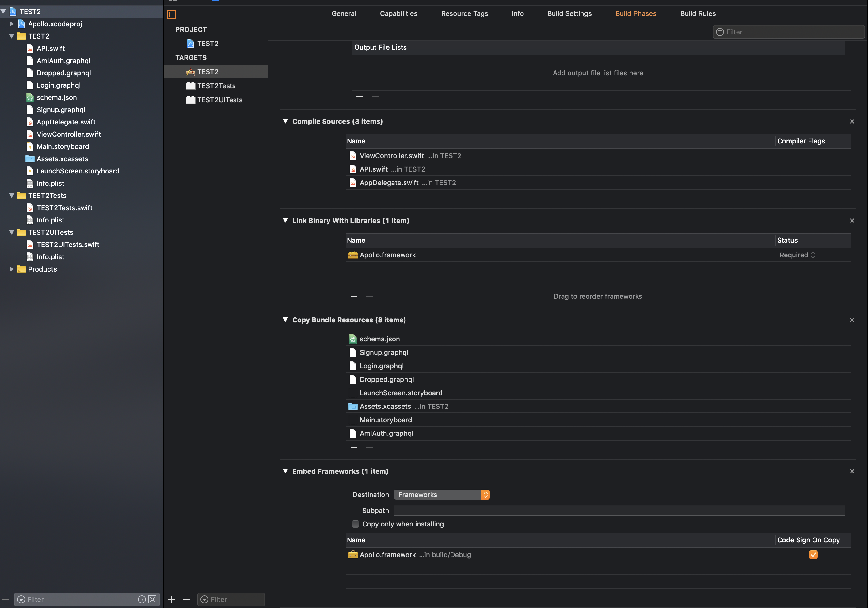This screenshot has height=608, width=868.
Task: Open the Info tab
Action: coord(518,13)
